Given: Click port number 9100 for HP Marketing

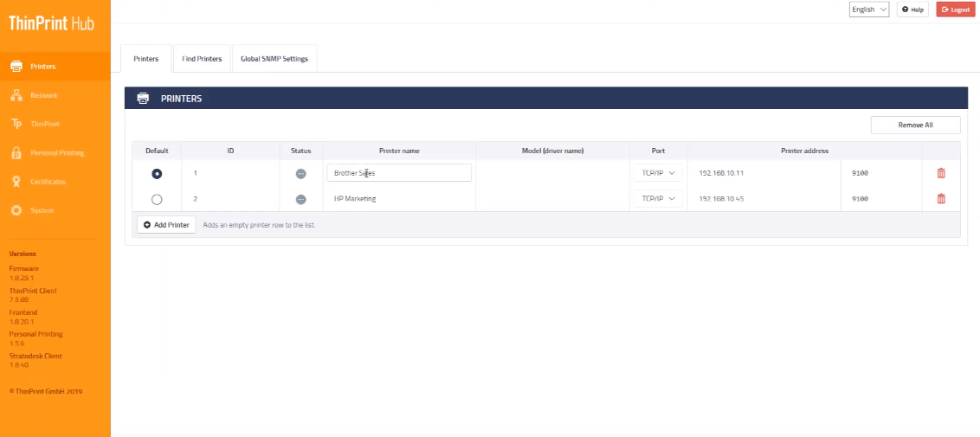Looking at the screenshot, I should pyautogui.click(x=860, y=198).
